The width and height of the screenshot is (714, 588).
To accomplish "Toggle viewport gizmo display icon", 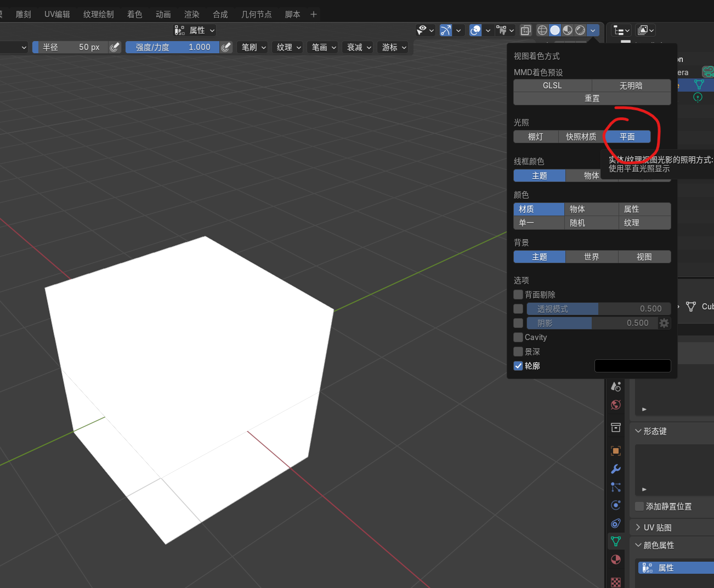I will point(446,30).
